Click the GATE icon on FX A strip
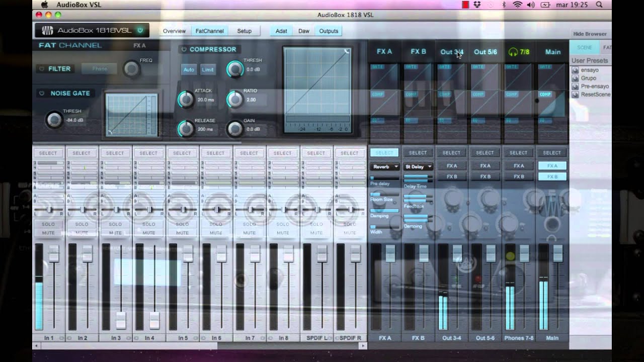 click(x=377, y=66)
